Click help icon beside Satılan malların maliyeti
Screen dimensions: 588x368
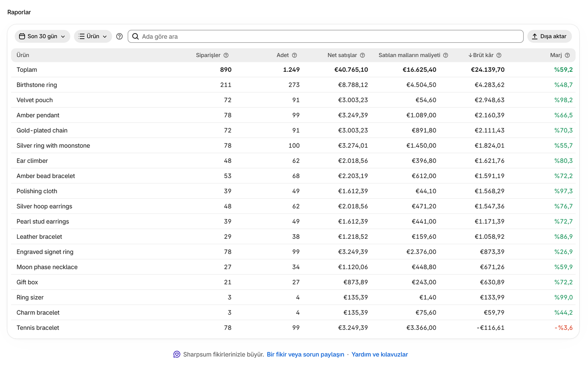[446, 55]
